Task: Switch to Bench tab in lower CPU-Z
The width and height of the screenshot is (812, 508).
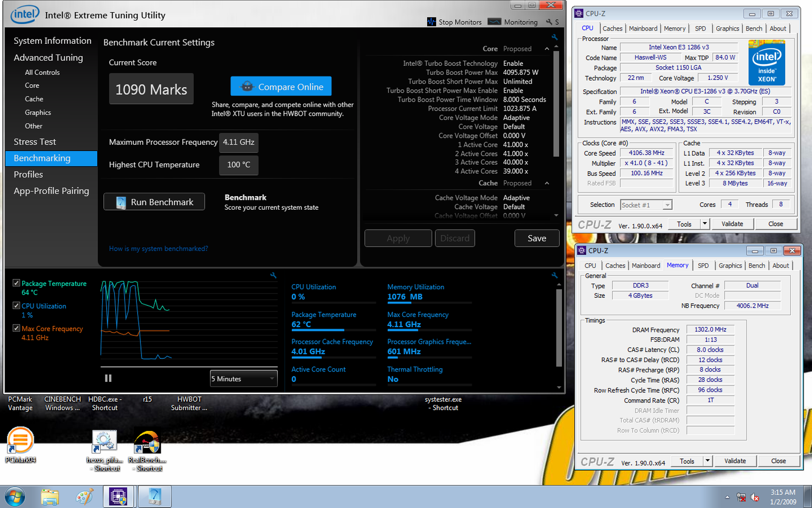Action: pos(757,266)
